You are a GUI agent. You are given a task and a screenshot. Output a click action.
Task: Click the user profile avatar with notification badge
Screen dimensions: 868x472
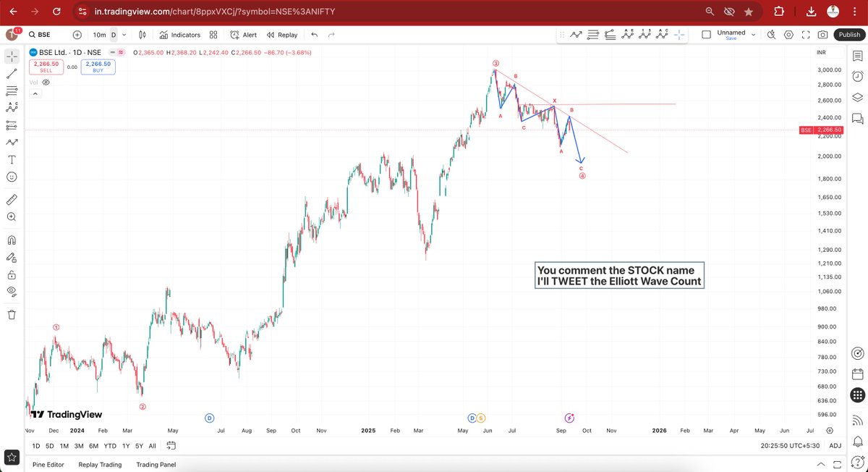(x=12, y=34)
